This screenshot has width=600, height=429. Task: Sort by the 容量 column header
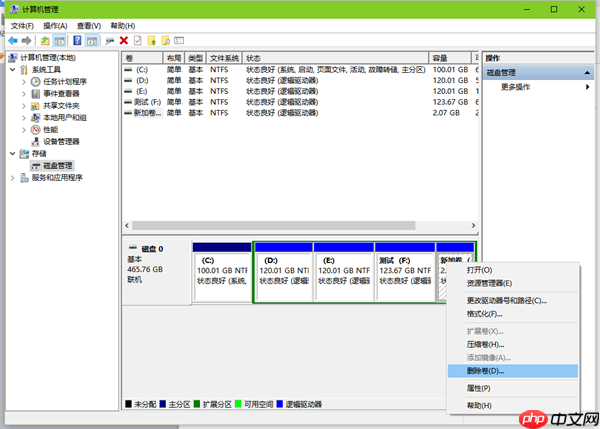[x=450, y=58]
